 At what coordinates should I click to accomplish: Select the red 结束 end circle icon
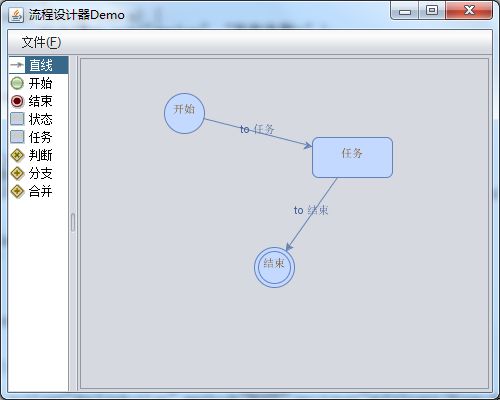pyautogui.click(x=17, y=101)
